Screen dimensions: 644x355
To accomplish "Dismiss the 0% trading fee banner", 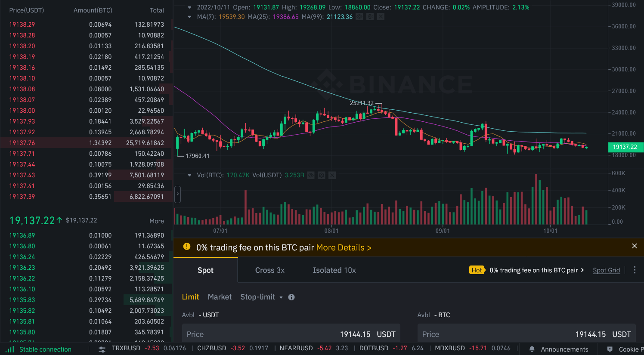I will tap(634, 246).
